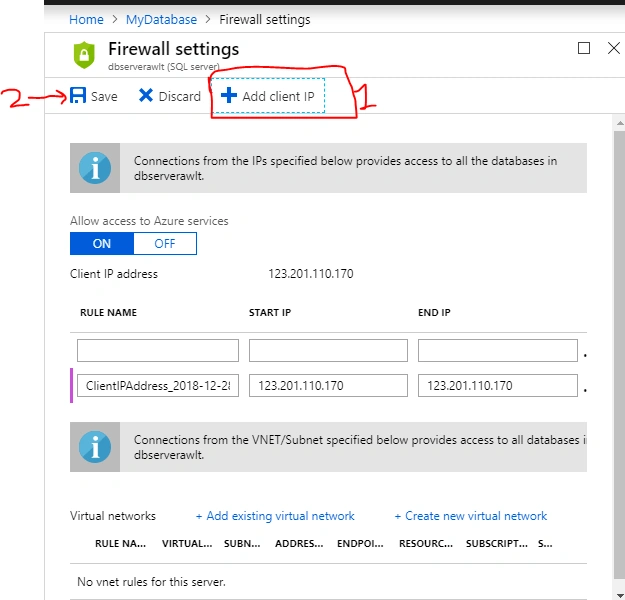Click RULE NAME column header
Image resolution: width=625 pixels, height=600 pixels.
point(108,313)
